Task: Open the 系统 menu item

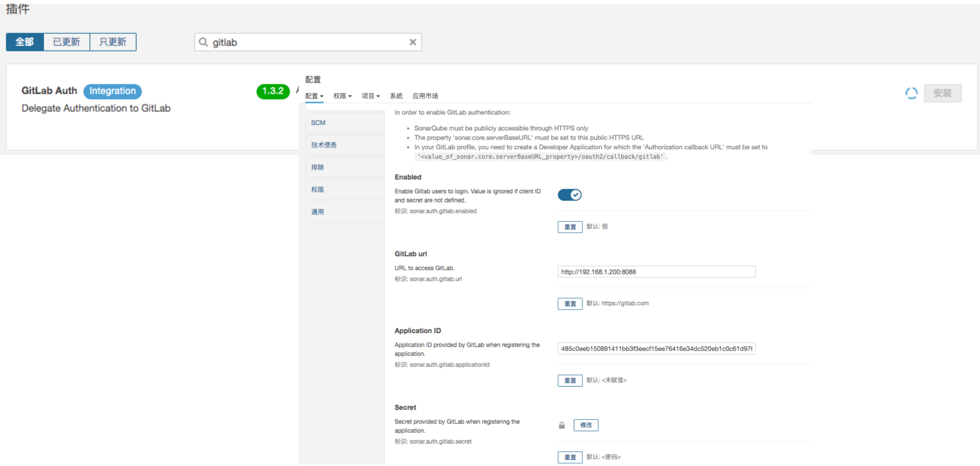Action: coord(396,96)
